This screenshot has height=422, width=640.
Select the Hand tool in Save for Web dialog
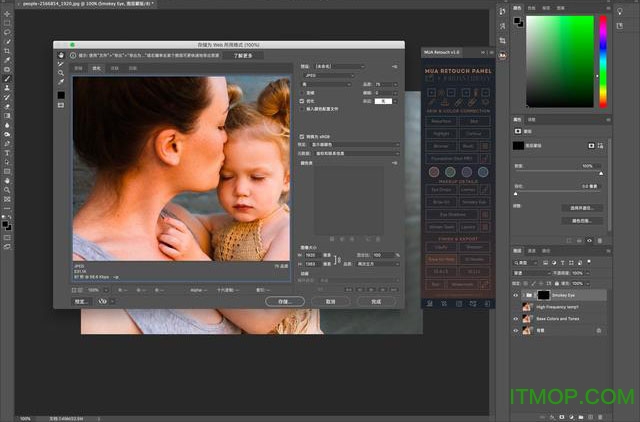61,55
